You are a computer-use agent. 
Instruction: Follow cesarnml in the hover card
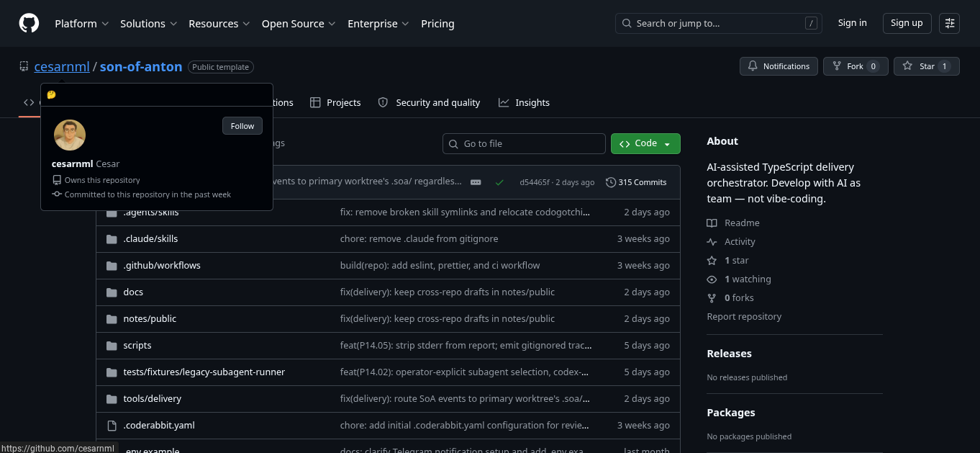tap(242, 126)
